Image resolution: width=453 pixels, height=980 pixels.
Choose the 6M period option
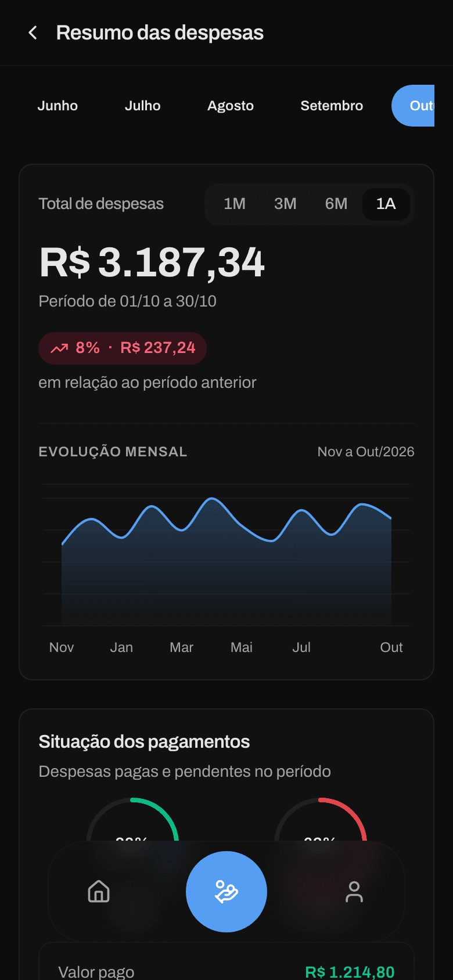[x=336, y=204]
